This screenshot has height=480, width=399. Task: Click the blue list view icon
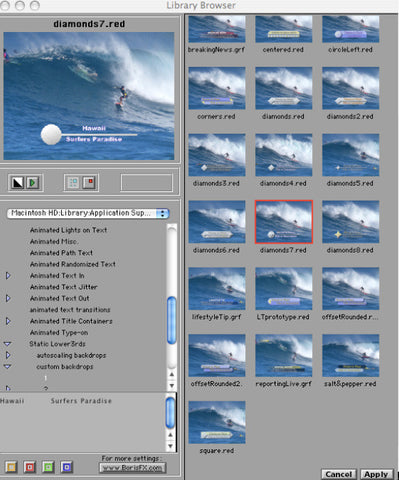tap(73, 182)
